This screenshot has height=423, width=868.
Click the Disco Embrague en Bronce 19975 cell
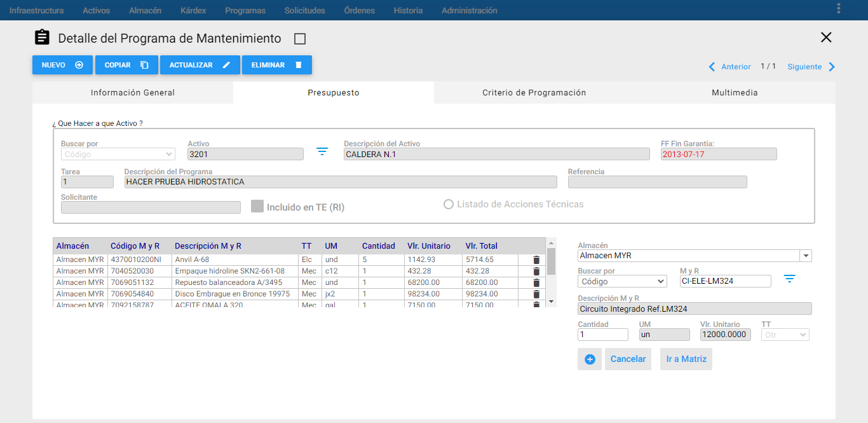click(235, 295)
